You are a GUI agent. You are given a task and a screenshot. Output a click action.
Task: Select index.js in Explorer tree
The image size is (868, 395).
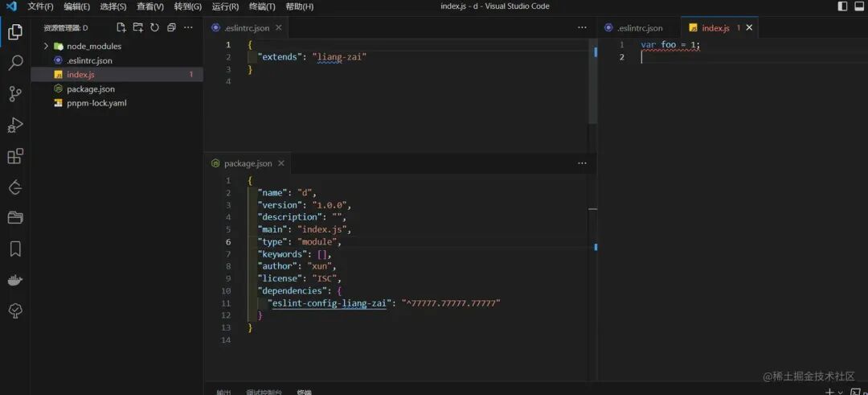coord(117,74)
